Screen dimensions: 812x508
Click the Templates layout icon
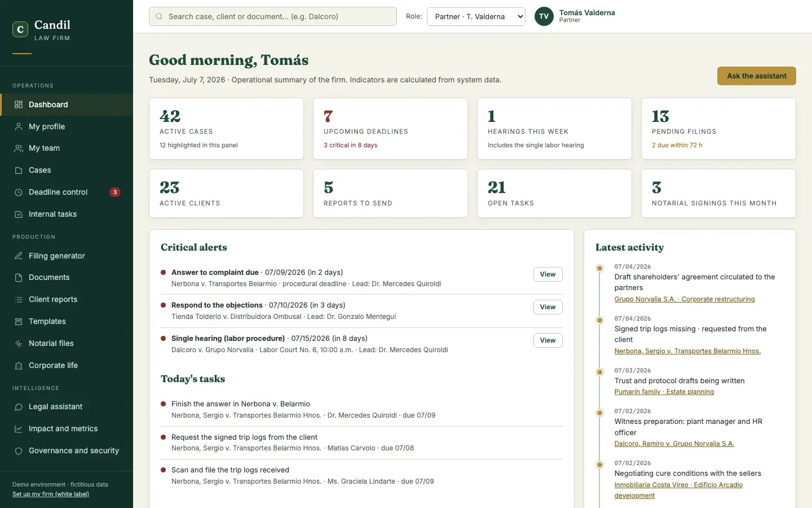[x=19, y=321]
